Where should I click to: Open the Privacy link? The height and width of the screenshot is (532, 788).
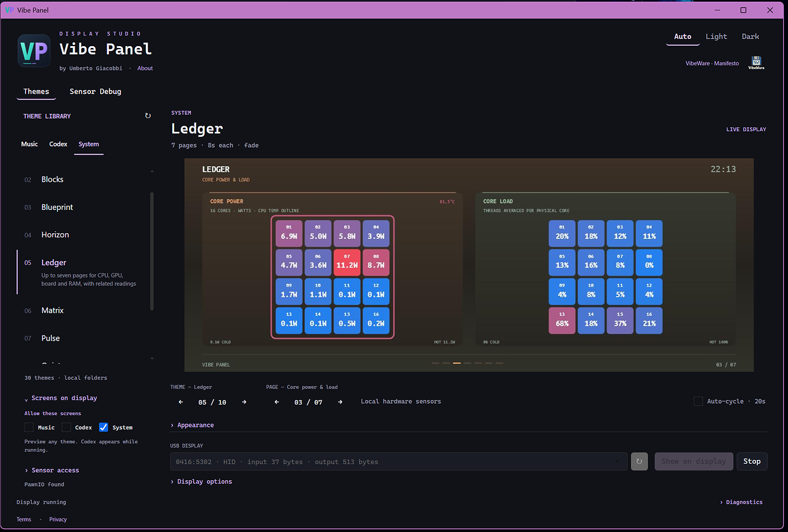coord(58,520)
